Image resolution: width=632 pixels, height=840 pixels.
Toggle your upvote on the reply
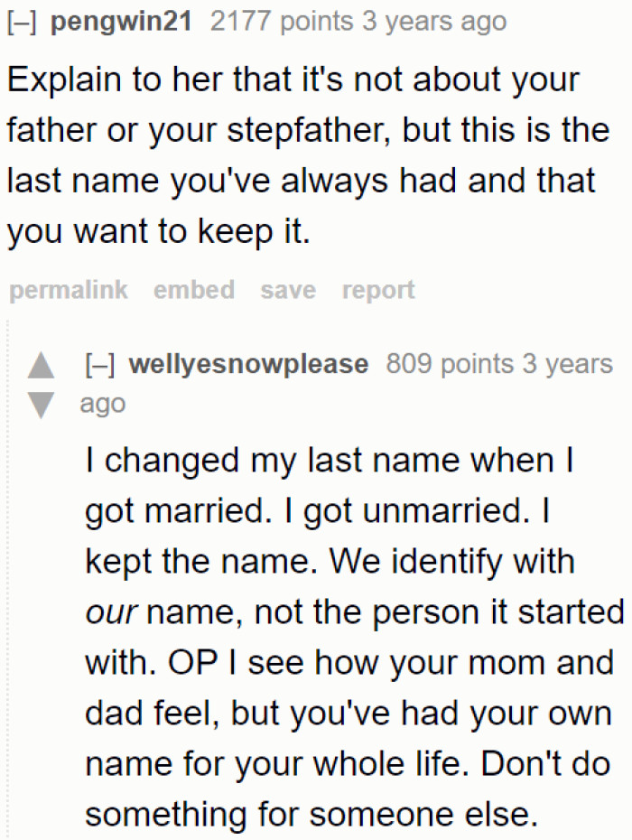click(x=41, y=364)
